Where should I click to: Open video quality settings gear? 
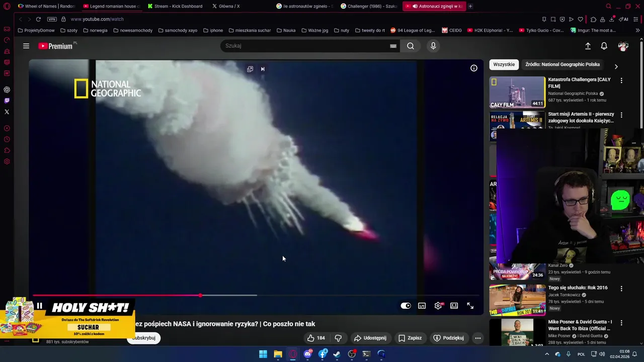[438, 306]
